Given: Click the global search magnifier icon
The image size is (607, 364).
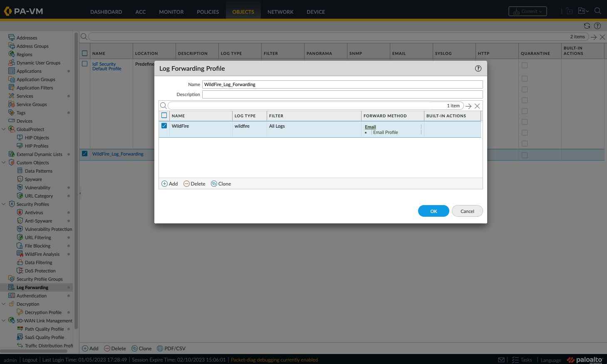Looking at the screenshot, I should pyautogui.click(x=598, y=11).
